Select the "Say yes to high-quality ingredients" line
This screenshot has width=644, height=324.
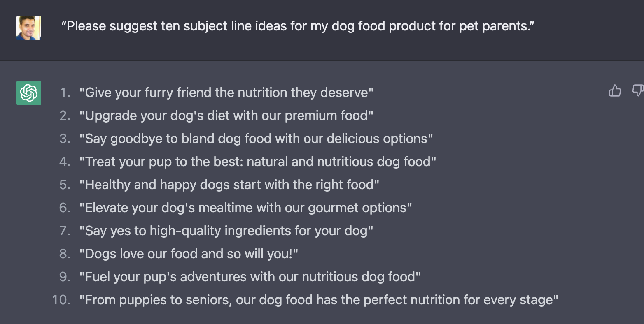click(x=226, y=231)
